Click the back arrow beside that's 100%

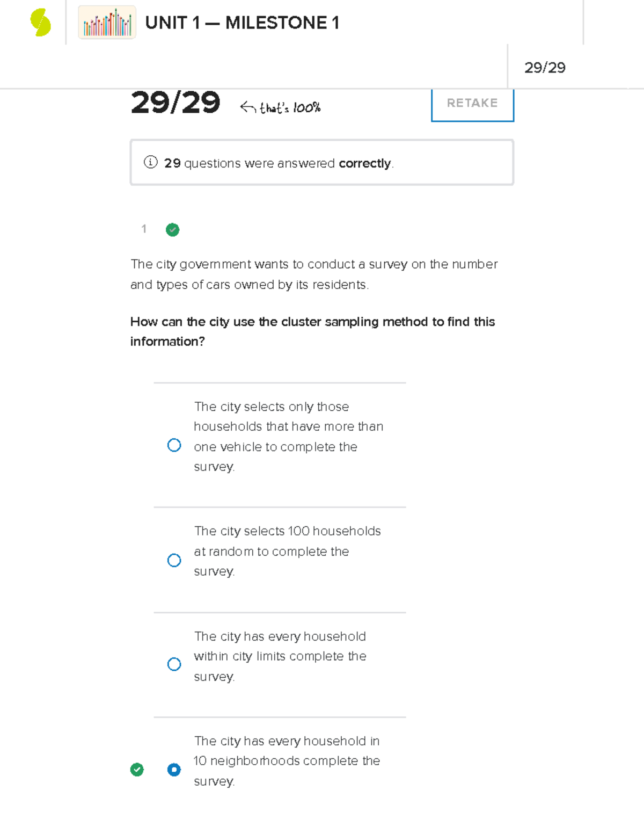[x=247, y=107]
